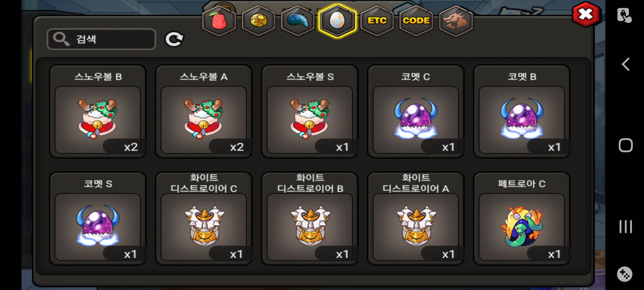Tap the Android back arrow
The image size is (644, 290).
click(x=625, y=64)
